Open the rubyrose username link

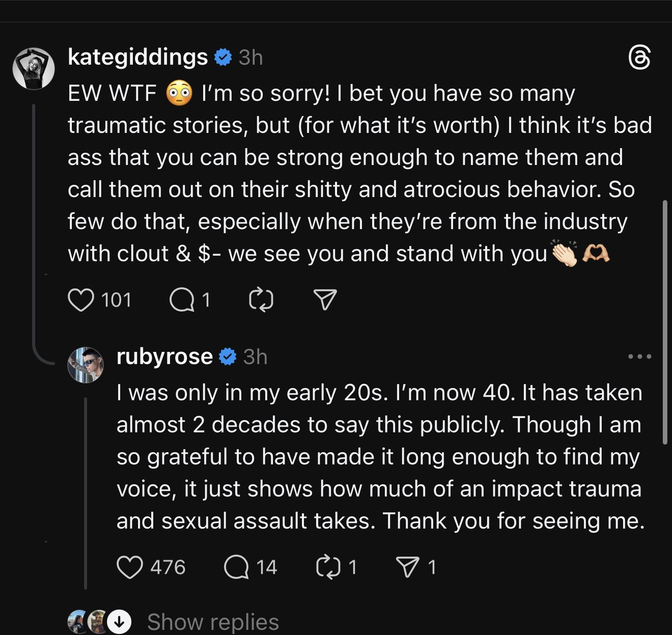tap(164, 357)
